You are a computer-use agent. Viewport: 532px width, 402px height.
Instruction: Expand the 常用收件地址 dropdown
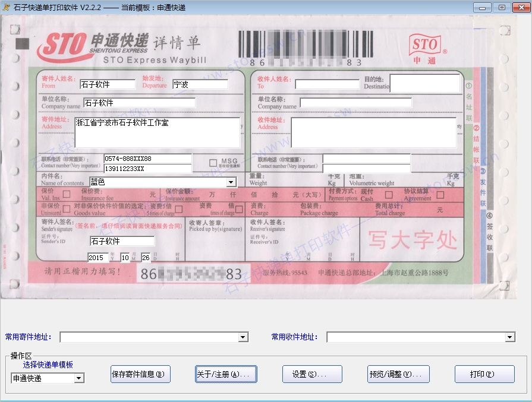pos(509,337)
